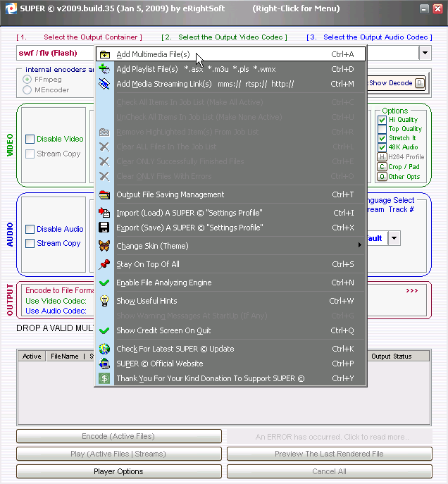This screenshot has height=484, width=448.
Task: Click Encode (Active Files) button
Action: 119,436
